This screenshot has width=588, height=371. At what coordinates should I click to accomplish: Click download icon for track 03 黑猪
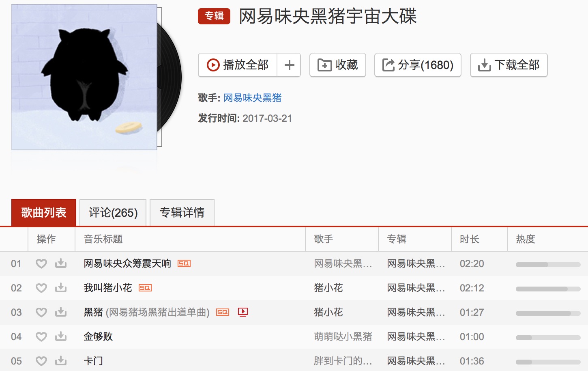61,312
